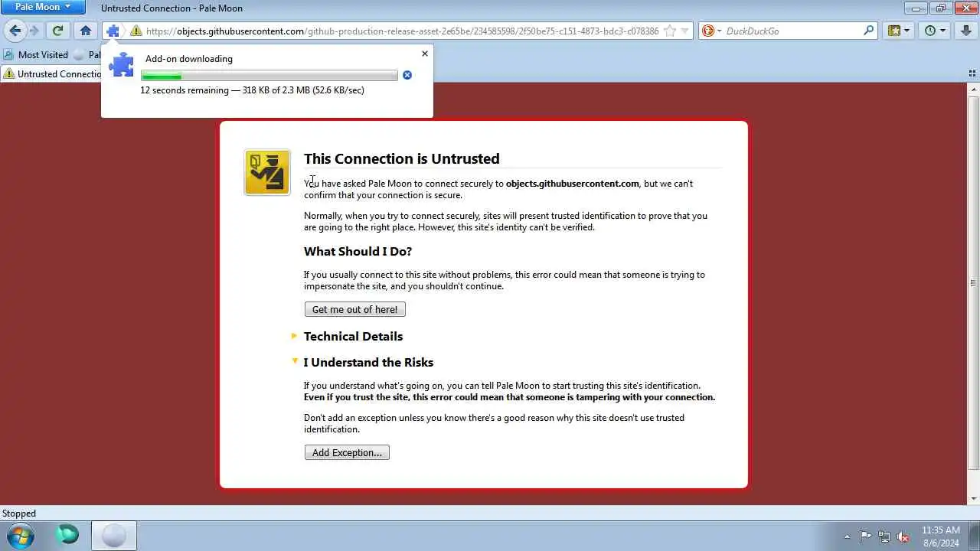
Task: Click the bold 'objects.githubusercontent.com' text in the message
Action: (572, 184)
